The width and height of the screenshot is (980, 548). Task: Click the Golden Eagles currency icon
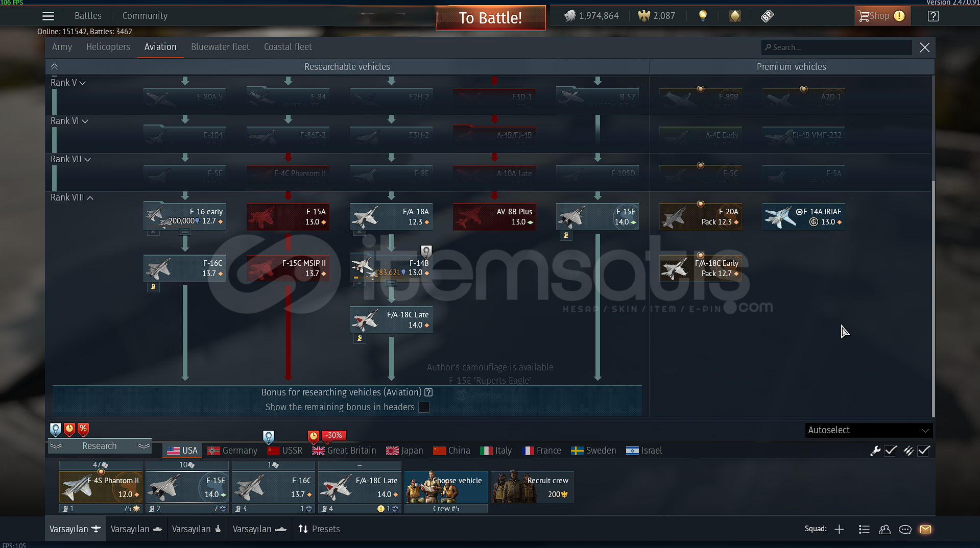[643, 16]
